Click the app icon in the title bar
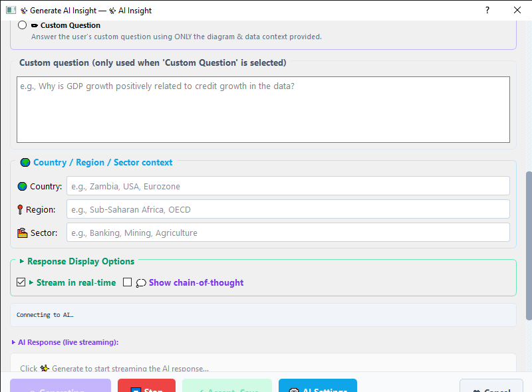Screen dimensions: 532x392 coord(11,10)
